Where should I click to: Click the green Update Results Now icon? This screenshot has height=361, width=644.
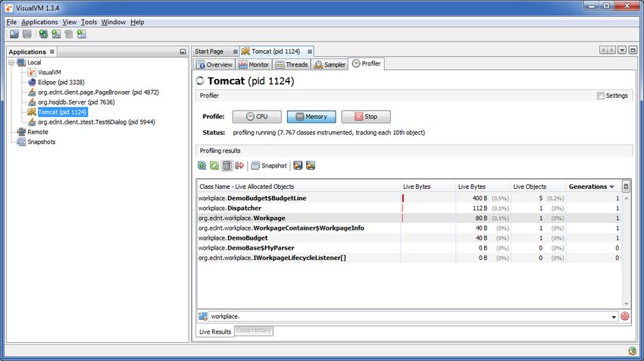pos(214,165)
